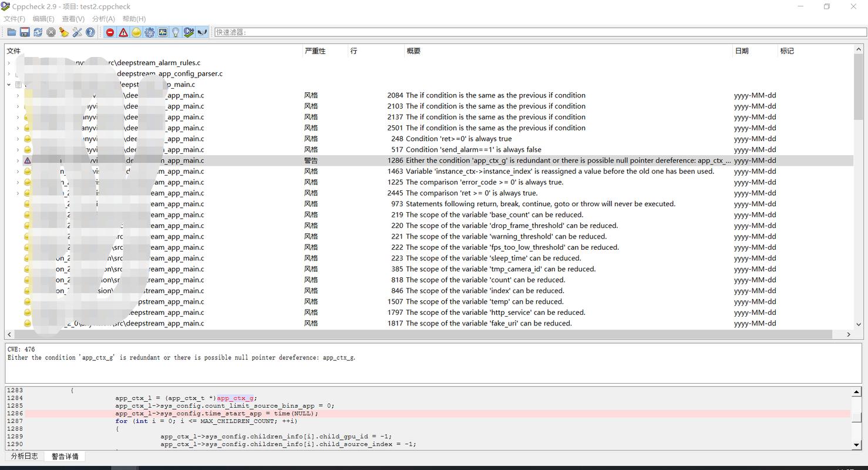
Task: Sort by the 文件 column header
Action: 153,51
